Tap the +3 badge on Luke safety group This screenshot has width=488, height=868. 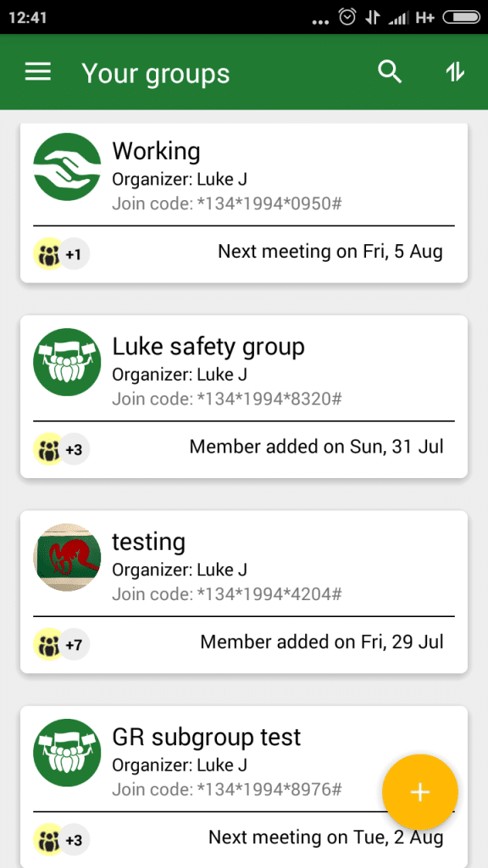(75, 449)
